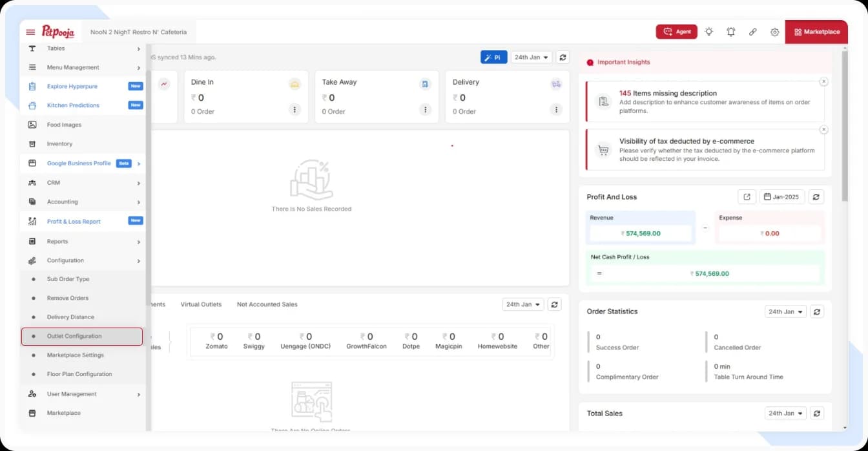Screen dimensions: 868x451
Task: Dismiss the missing description insight
Action: [x=823, y=81]
